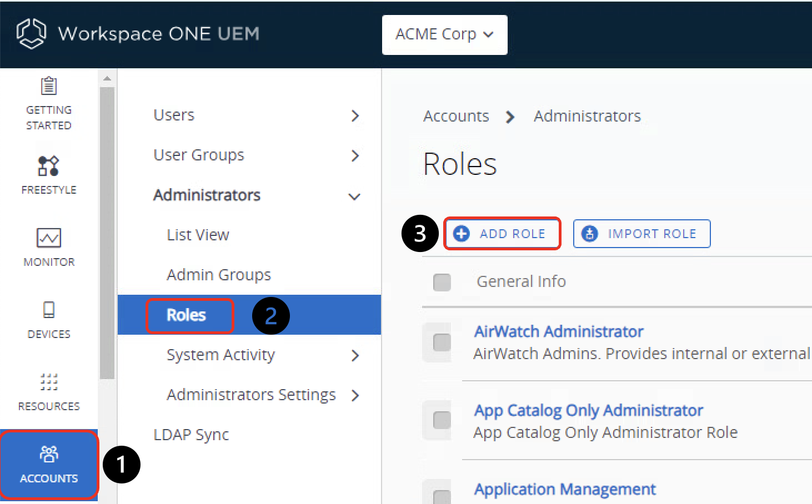812x504 pixels.
Task: Click the Import Role button
Action: point(641,234)
